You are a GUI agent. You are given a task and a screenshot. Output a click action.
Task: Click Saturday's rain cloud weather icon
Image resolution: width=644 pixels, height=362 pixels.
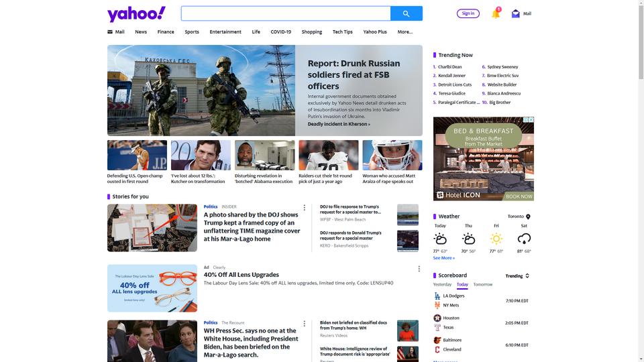[524, 239]
